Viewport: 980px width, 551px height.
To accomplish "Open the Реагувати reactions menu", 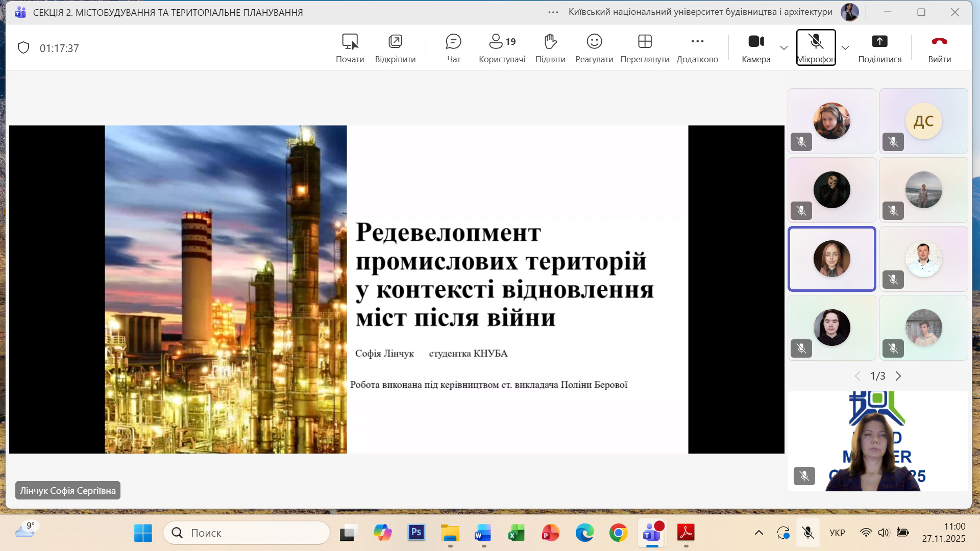I will (594, 48).
